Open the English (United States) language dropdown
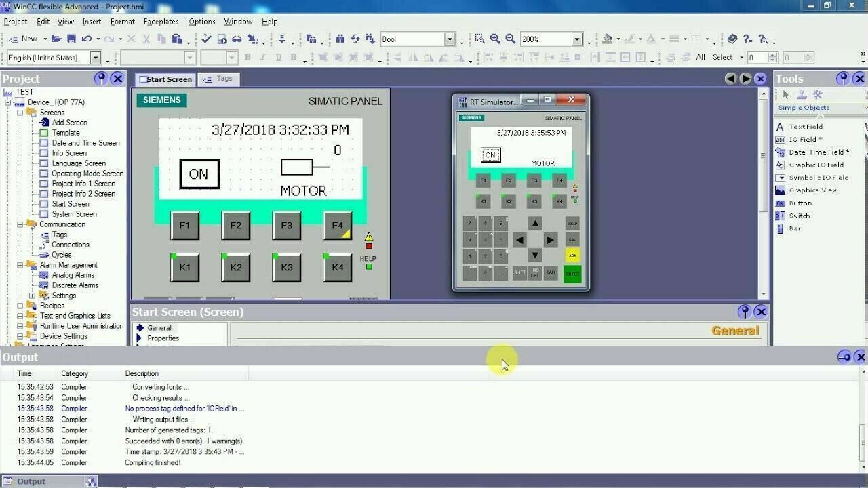 (95, 58)
